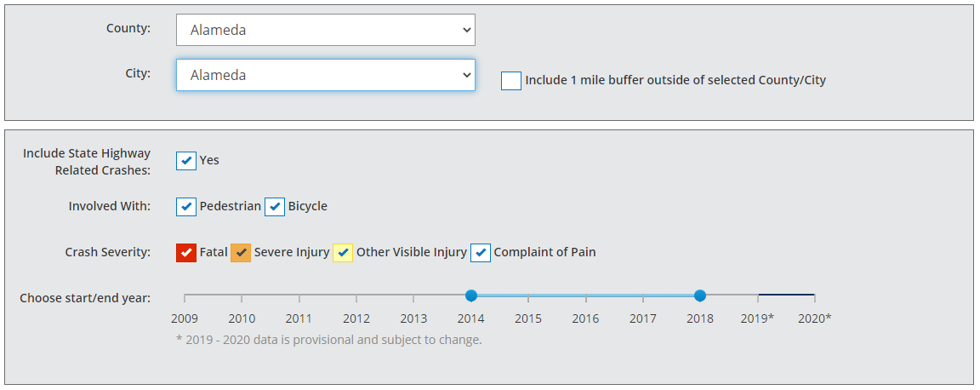Open the City dropdown

325,75
